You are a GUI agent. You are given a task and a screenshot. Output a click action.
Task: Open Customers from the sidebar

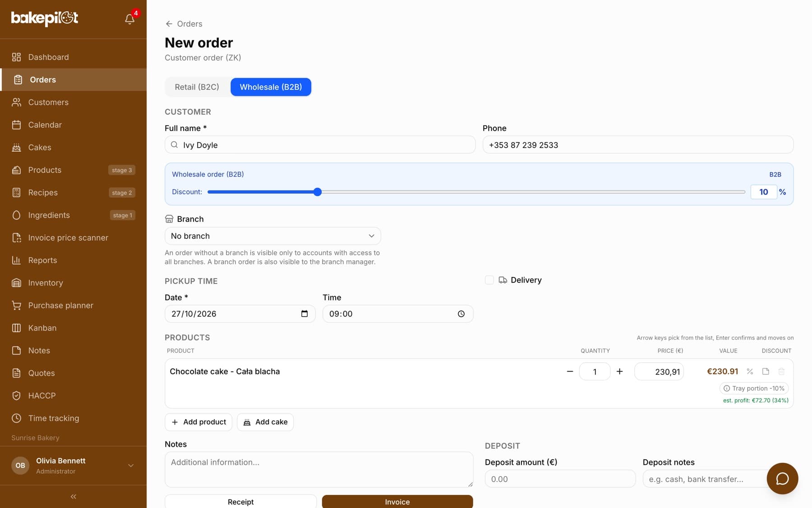point(73,102)
